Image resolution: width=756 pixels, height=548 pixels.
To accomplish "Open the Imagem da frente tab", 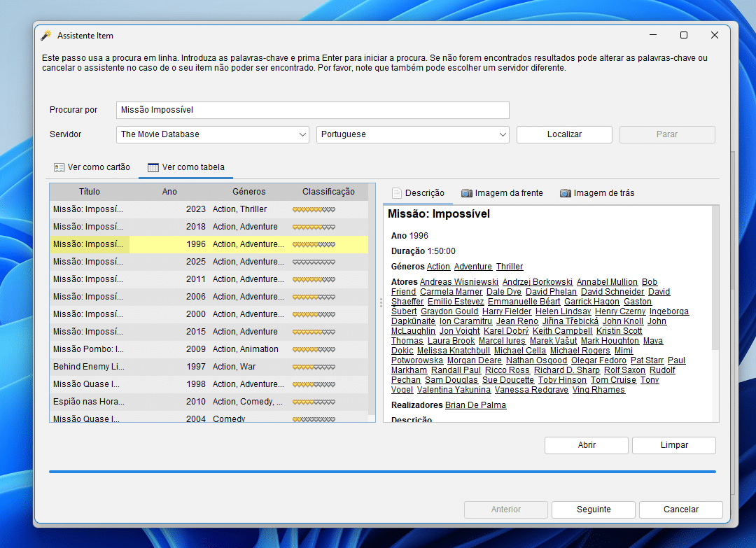I will [x=502, y=192].
